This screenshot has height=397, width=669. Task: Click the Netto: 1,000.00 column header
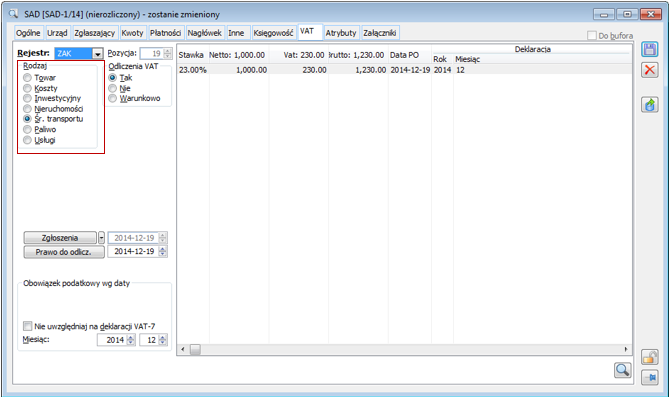point(239,55)
